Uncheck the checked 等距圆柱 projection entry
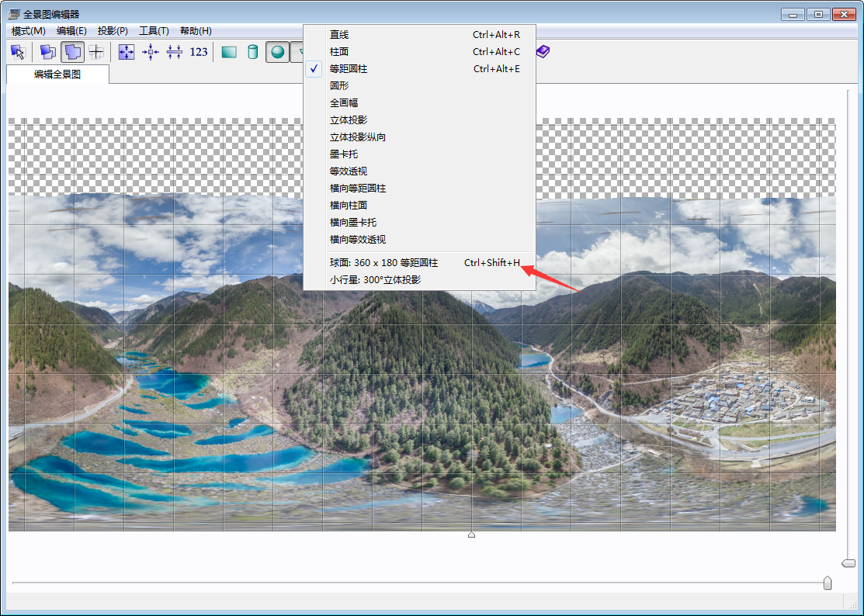The image size is (864, 616). [x=419, y=69]
